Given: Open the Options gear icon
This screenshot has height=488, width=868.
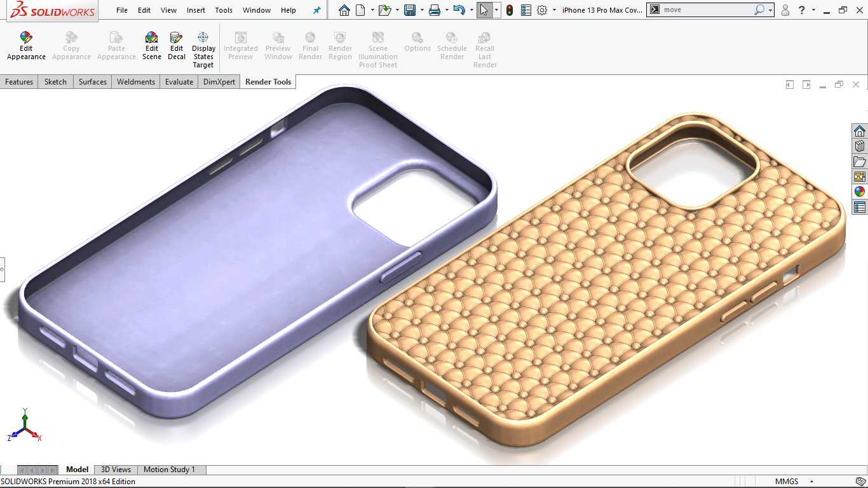Looking at the screenshot, I should [542, 10].
